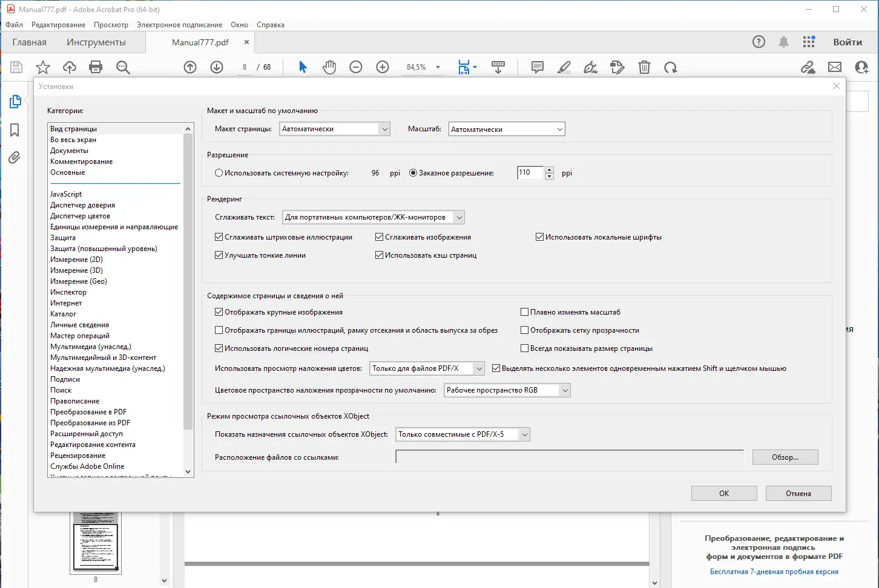Switch to the 'Инструменты' tab

96,42
